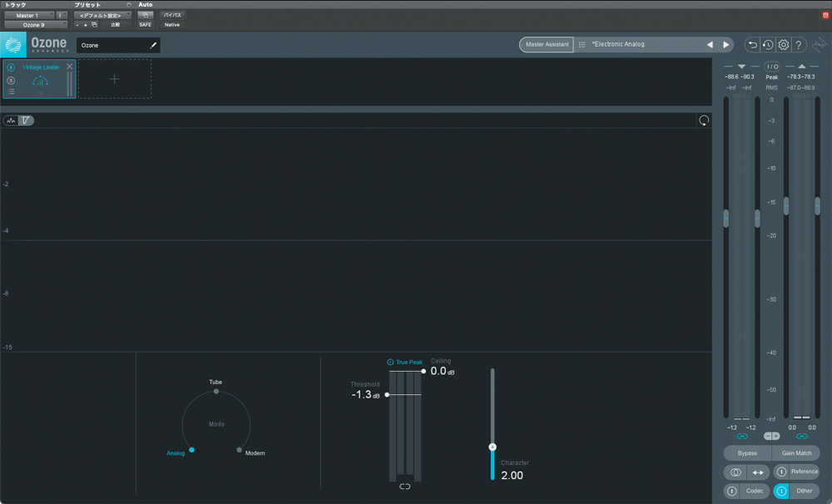Select Analog limiter mode

click(x=191, y=450)
